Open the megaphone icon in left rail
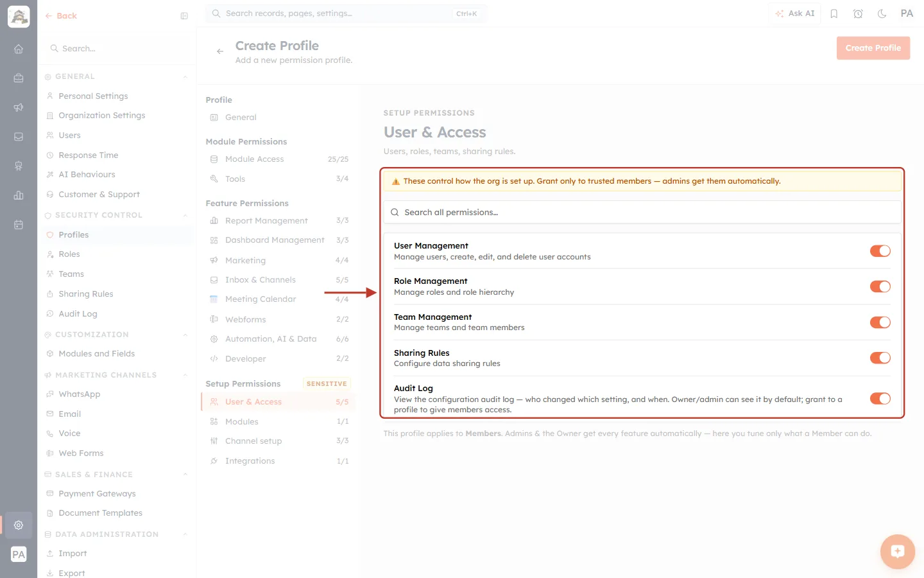This screenshot has height=578, width=924. pyautogui.click(x=19, y=107)
